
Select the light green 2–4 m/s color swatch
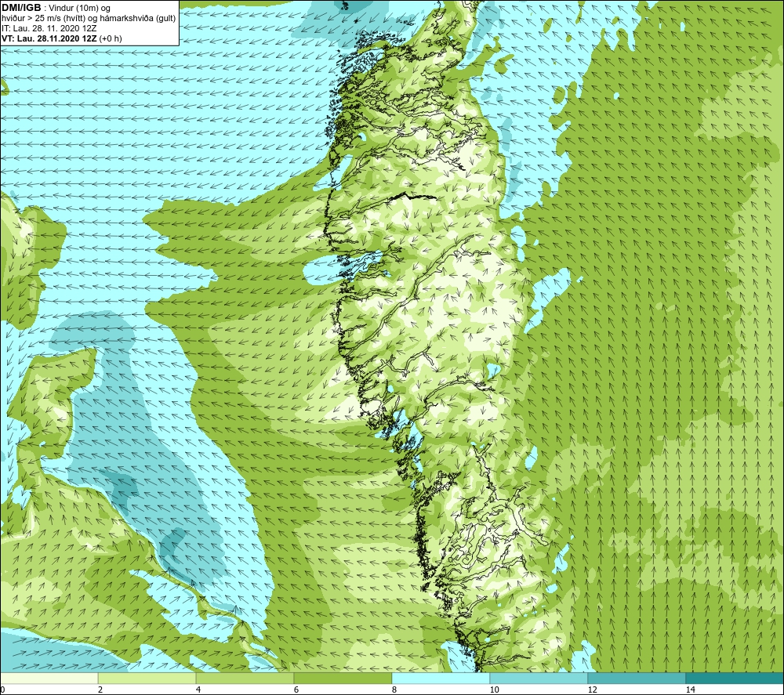click(x=147, y=679)
